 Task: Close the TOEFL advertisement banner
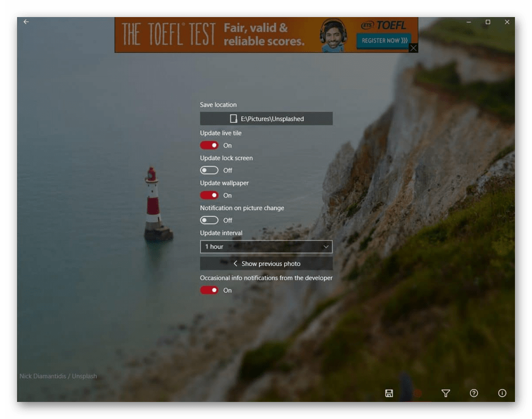[x=413, y=48]
